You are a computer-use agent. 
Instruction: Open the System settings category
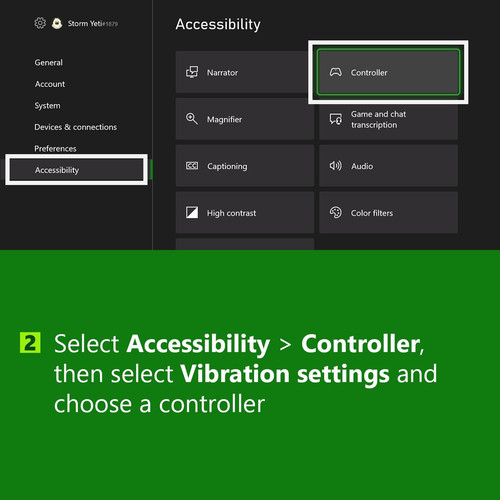pyautogui.click(x=47, y=106)
